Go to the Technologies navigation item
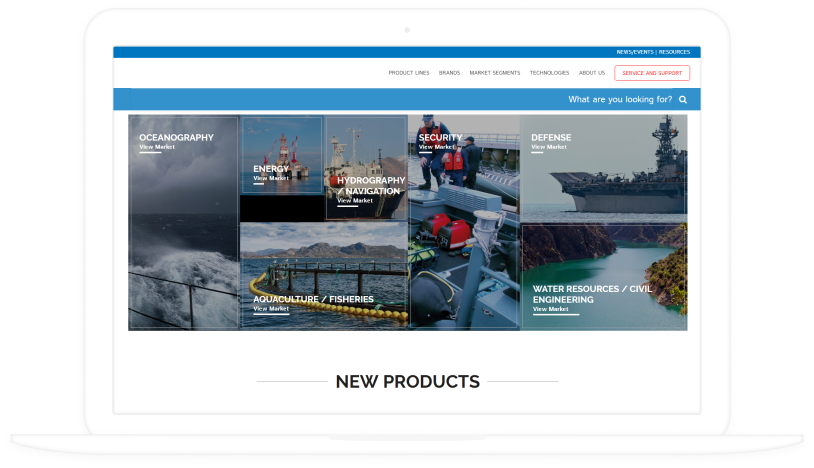This screenshot has width=814, height=468. [549, 73]
